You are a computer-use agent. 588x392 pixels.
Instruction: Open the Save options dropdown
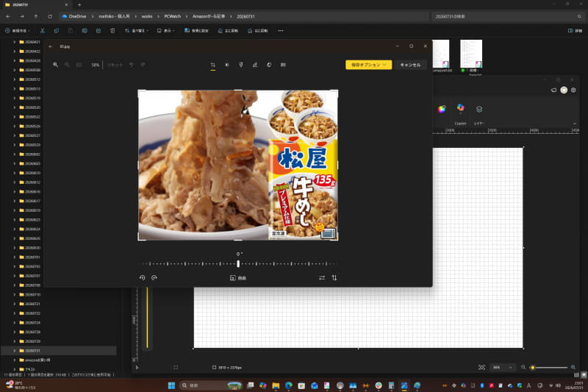coord(369,65)
